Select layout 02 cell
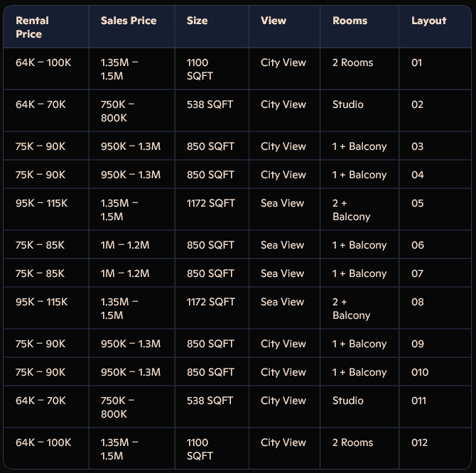The width and height of the screenshot is (476, 473). 417,104
